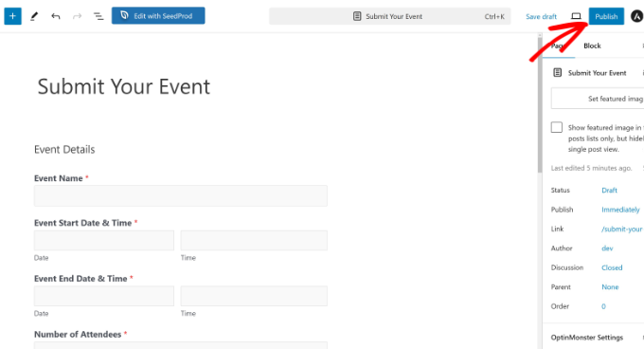
Task: Undo the last change
Action: [x=56, y=16]
